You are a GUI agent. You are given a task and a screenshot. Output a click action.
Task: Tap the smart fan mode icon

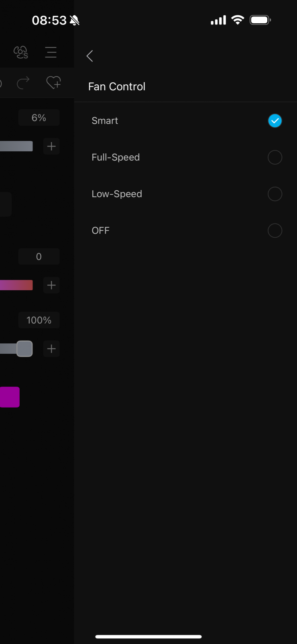tap(20, 52)
